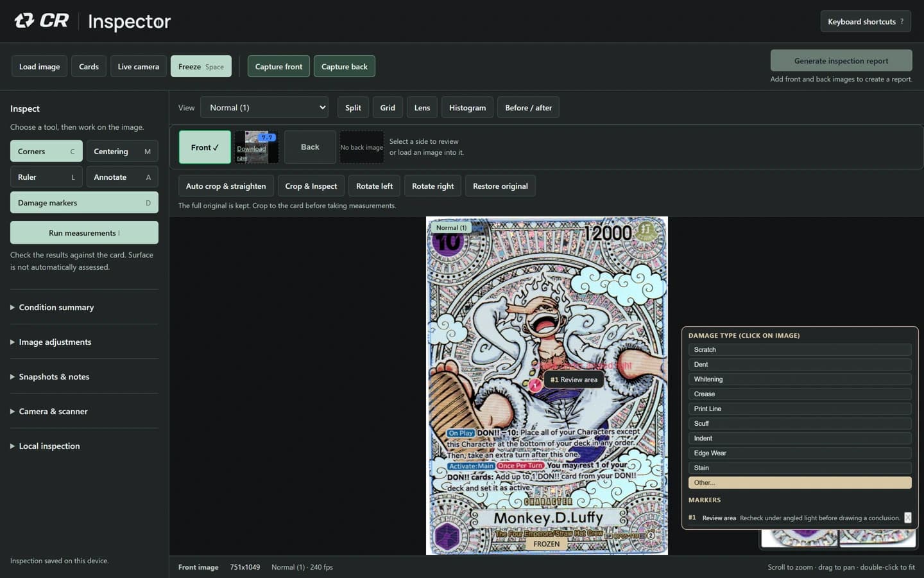Choose Dent damage type
924x578 pixels.
point(800,364)
